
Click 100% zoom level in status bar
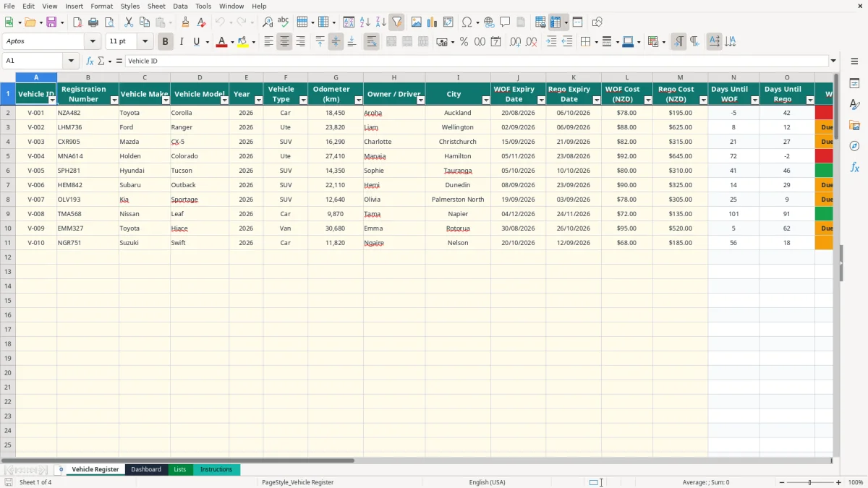(856, 482)
